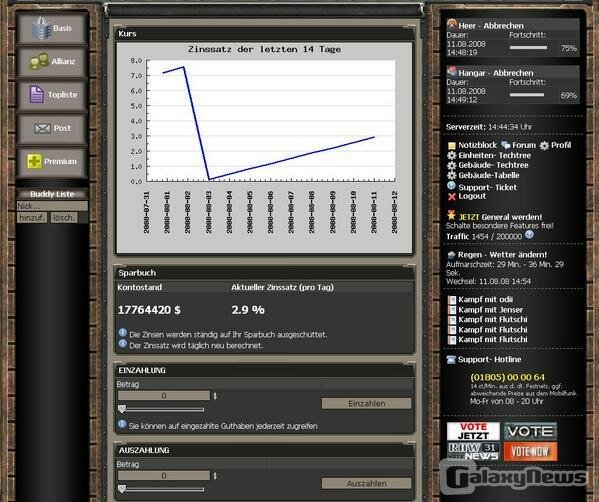Viewport: 599px width, 502px height.
Task: Click the Regen weather cloud icon
Action: click(452, 255)
